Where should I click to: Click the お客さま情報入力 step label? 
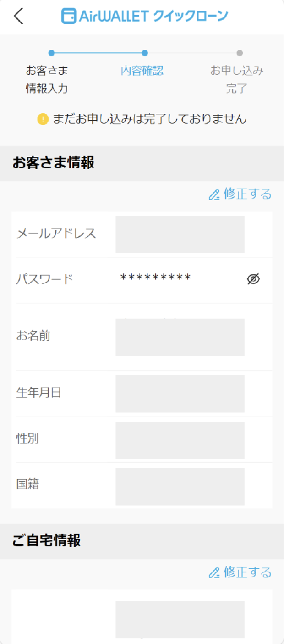pos(47,79)
